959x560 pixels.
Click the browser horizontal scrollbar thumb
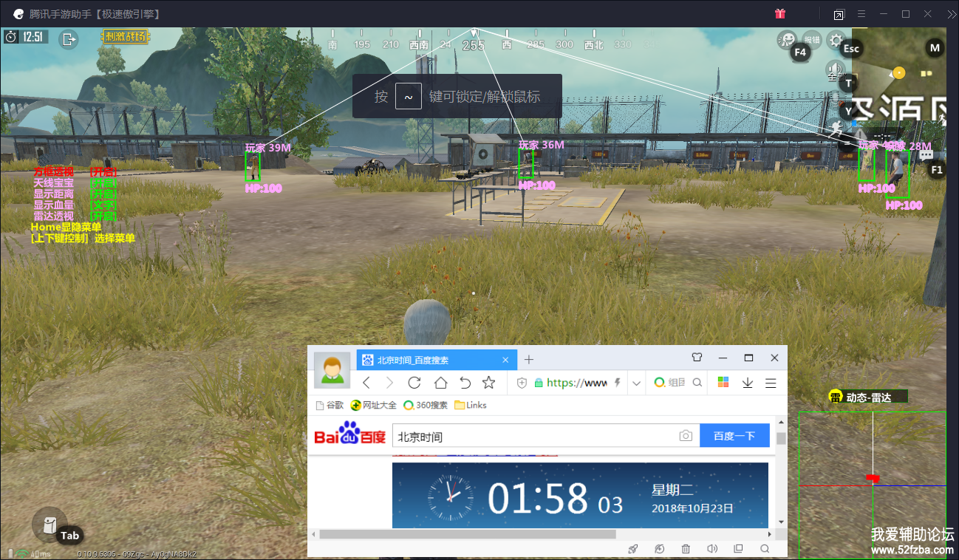468,533
